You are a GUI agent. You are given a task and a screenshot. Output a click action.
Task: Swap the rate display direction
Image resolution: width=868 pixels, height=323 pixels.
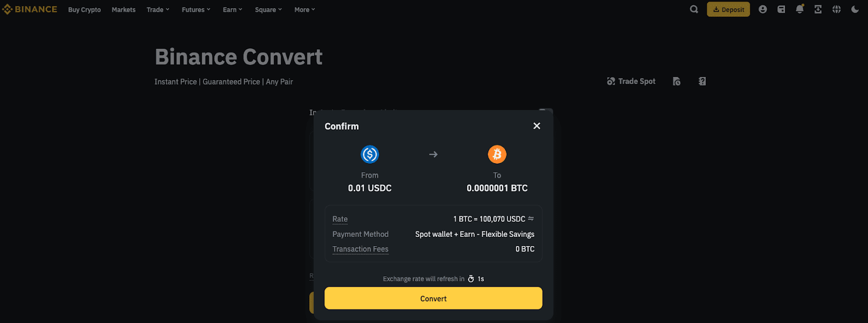[531, 219]
